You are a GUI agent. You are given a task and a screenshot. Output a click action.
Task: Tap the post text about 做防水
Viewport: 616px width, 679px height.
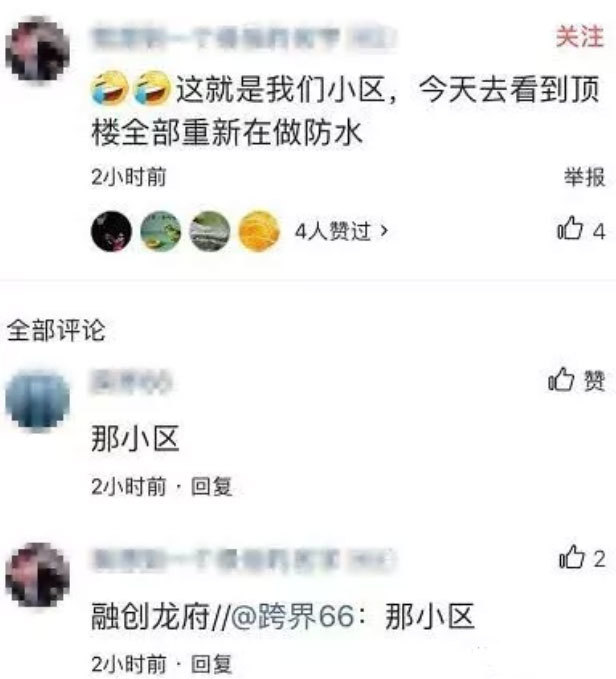click(x=345, y=111)
